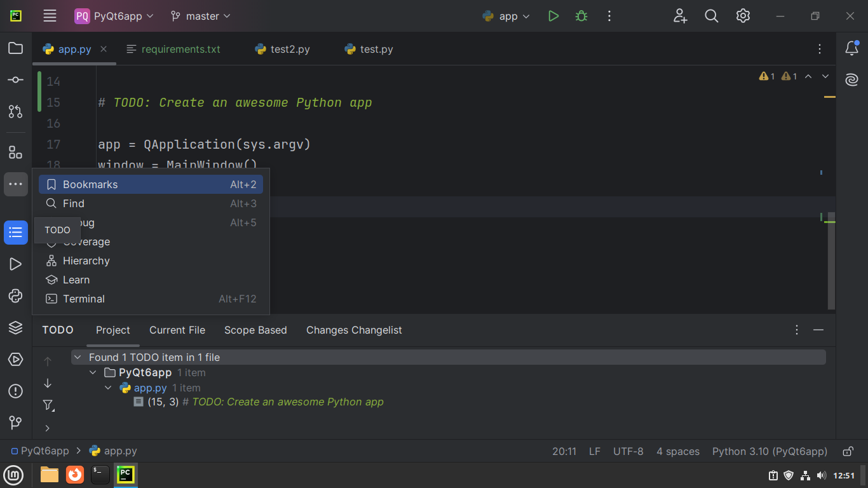The width and height of the screenshot is (868, 488).
Task: Toggle the TODO tool window sidebar icon
Action: coord(15,233)
